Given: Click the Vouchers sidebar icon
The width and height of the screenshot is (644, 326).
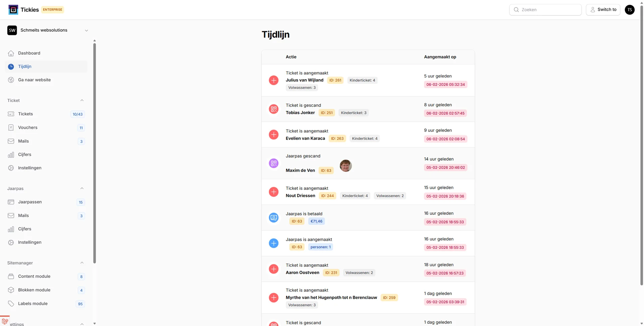Looking at the screenshot, I should (11, 128).
